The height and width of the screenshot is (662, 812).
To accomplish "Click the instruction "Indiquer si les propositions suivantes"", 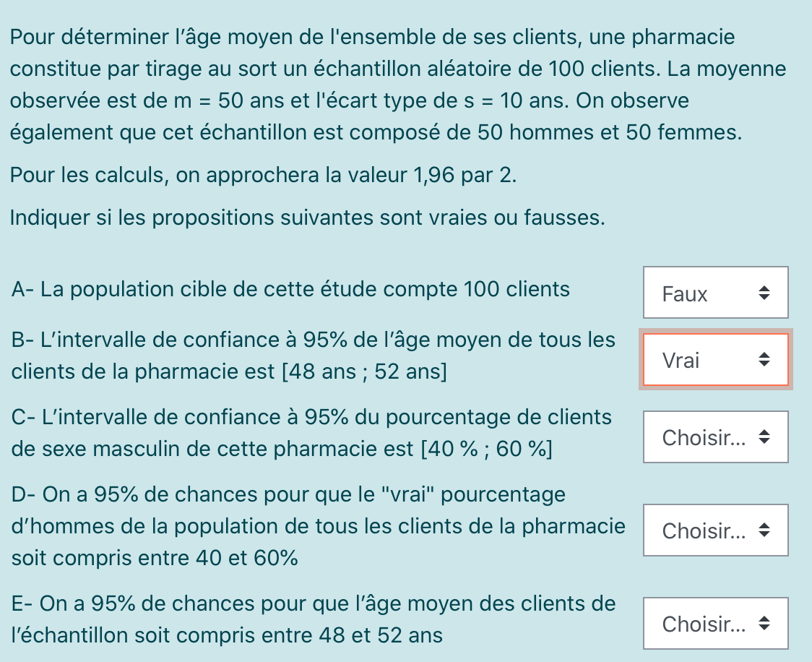I will click(x=307, y=218).
